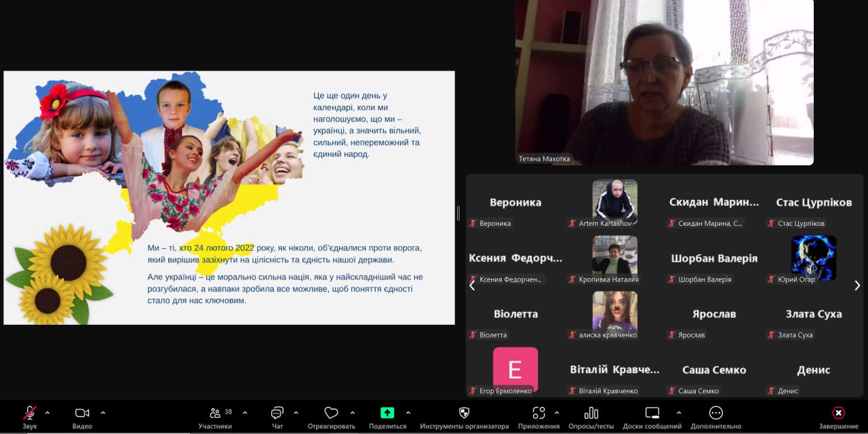868x434 pixels.
Task: Select Вероника participant tile
Action: (x=515, y=202)
